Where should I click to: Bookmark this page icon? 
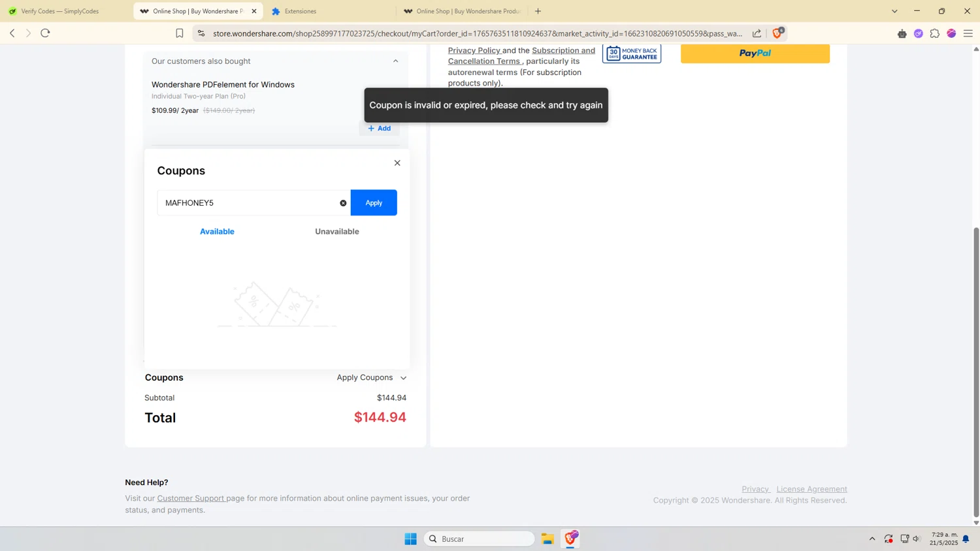[180, 33]
